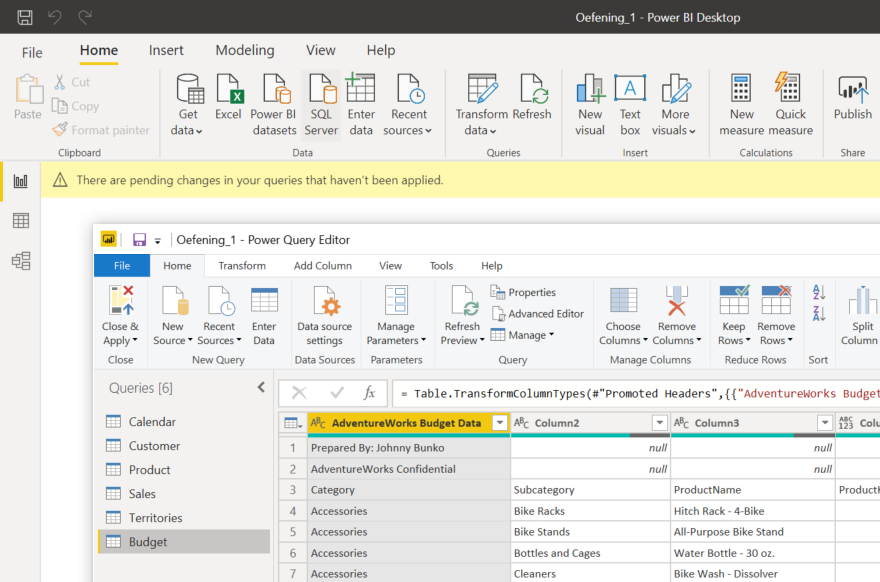Create a New measure
This screenshot has height=582, width=880.
[741, 105]
